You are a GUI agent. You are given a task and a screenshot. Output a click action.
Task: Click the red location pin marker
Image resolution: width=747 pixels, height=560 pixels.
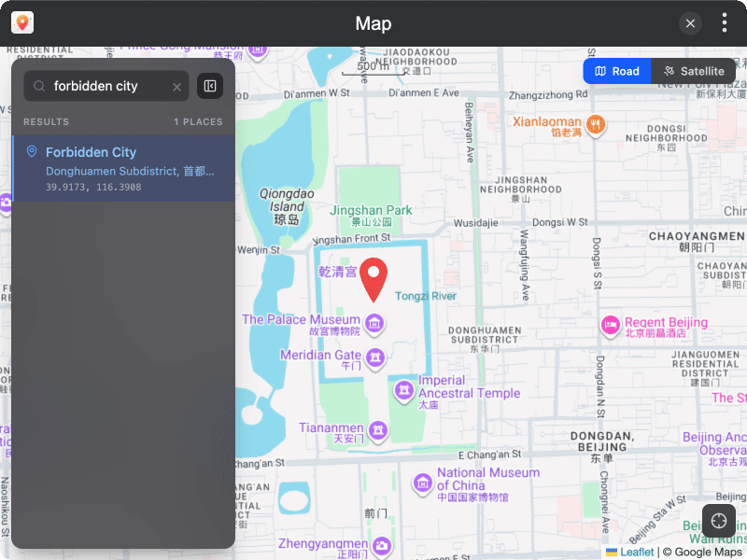point(373,279)
